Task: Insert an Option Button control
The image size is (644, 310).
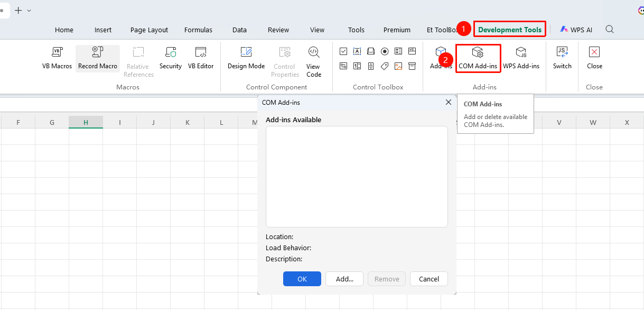Action: click(x=385, y=51)
